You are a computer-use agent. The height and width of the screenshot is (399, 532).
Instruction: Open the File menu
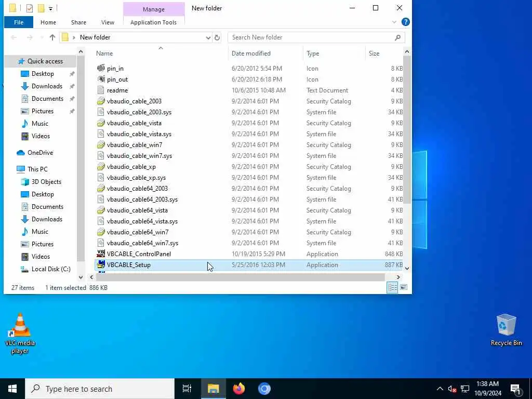[x=19, y=22]
